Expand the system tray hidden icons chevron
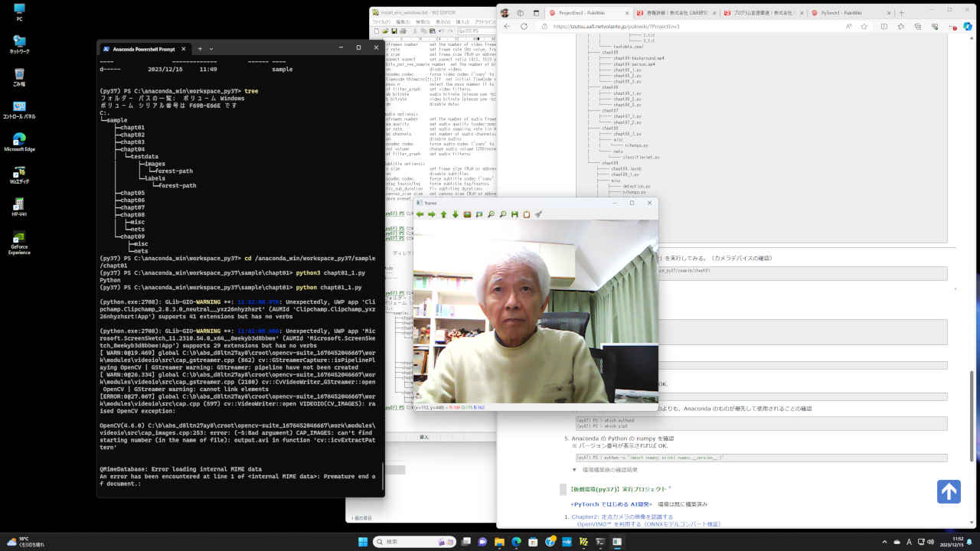 point(883,542)
